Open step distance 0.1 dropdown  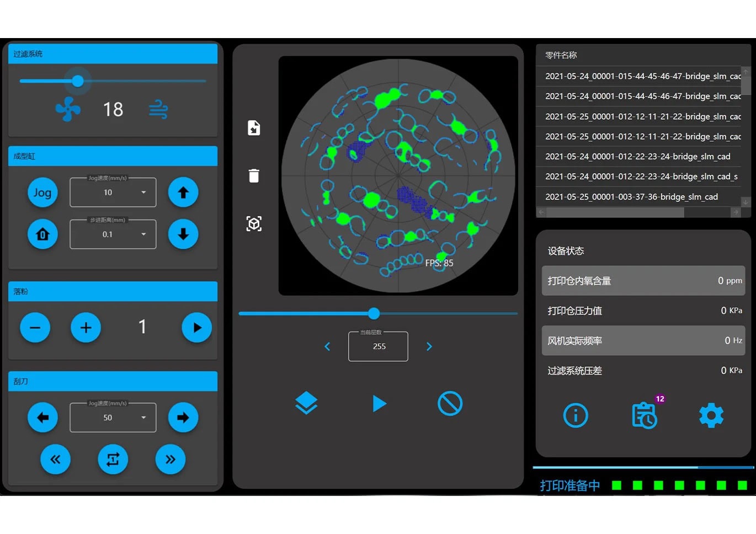[113, 234]
